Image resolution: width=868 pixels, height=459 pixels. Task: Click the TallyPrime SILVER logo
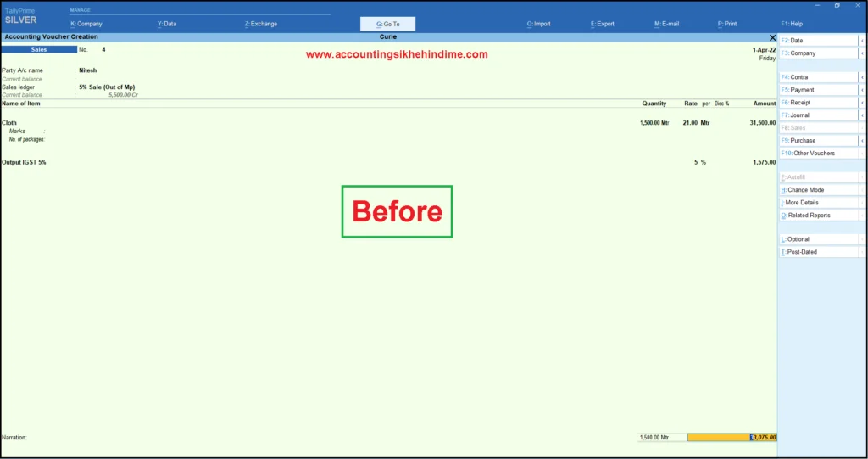coord(21,17)
